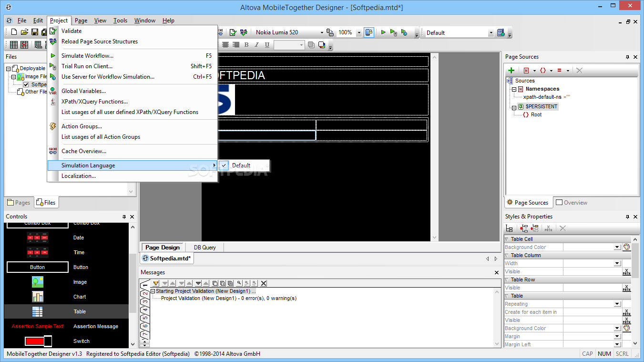Open the Repeating property dropdown
644x362 pixels.
[x=617, y=304]
